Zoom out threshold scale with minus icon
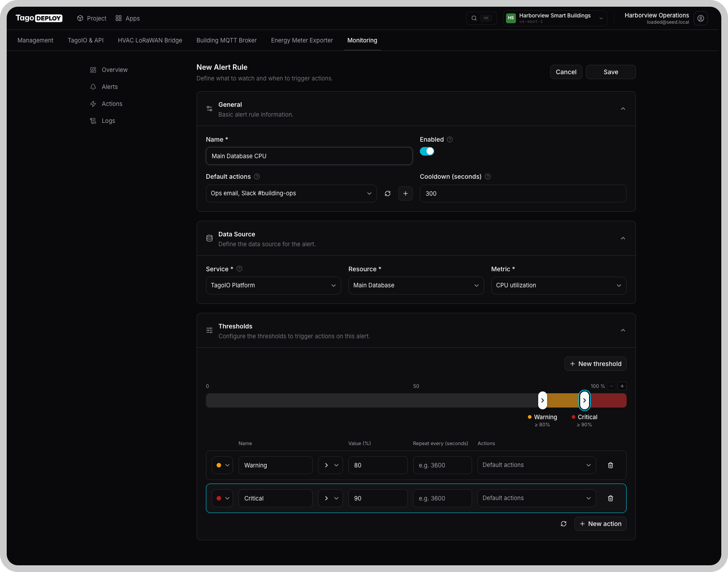Viewport: 728px width, 572px height. coord(612,386)
